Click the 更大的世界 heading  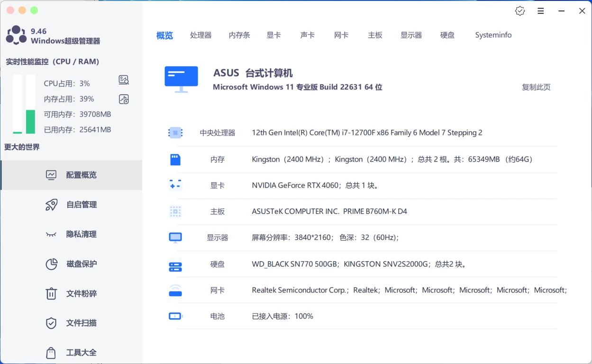pos(22,147)
